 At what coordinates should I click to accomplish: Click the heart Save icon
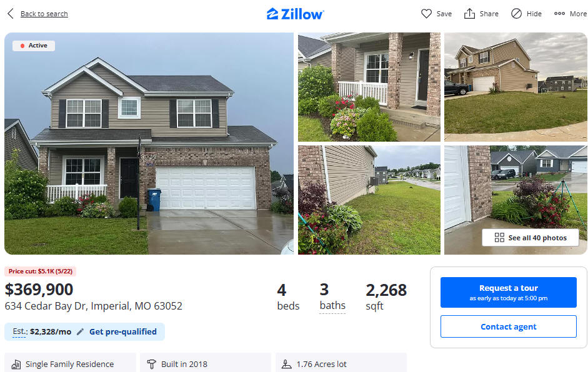point(426,14)
